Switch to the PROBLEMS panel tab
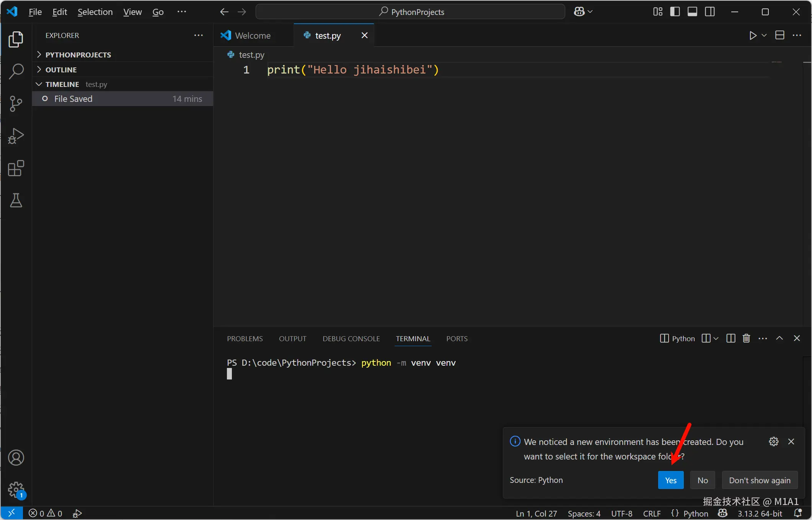This screenshot has width=812, height=520. point(245,339)
